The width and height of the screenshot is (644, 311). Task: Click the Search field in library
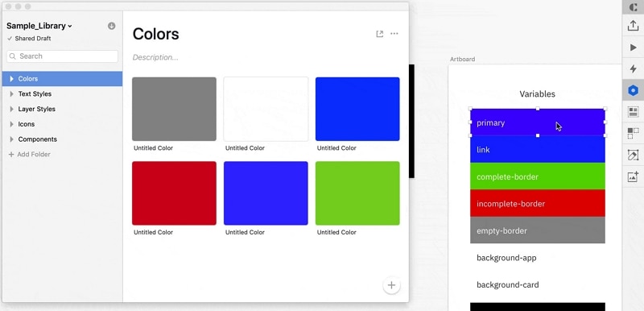click(x=63, y=56)
